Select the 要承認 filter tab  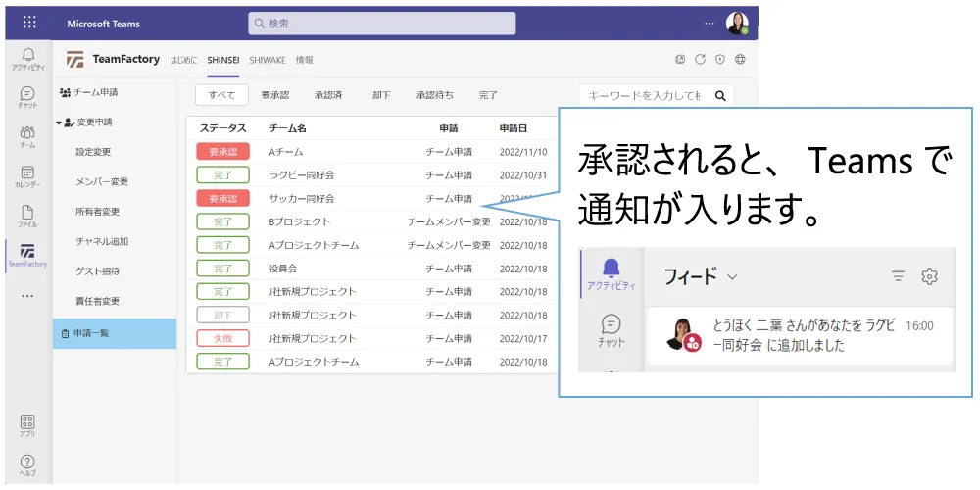pyautogui.click(x=275, y=95)
